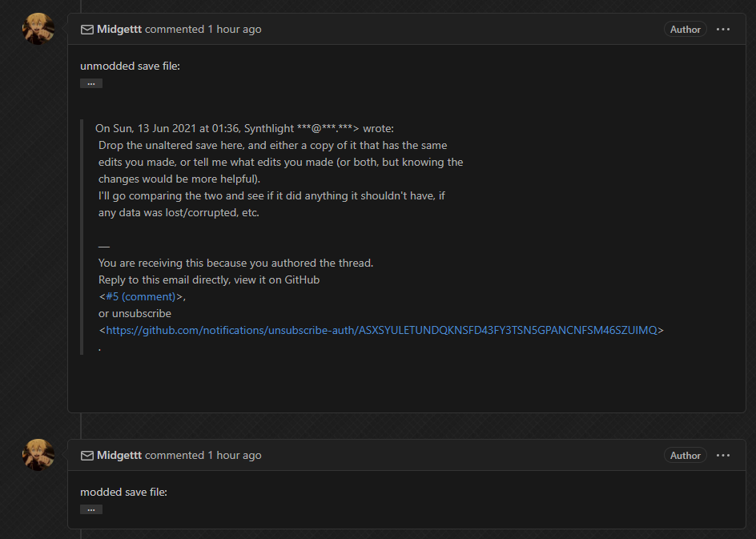
Task: Click the envelope icon on the second comment header
Action: 86,455
